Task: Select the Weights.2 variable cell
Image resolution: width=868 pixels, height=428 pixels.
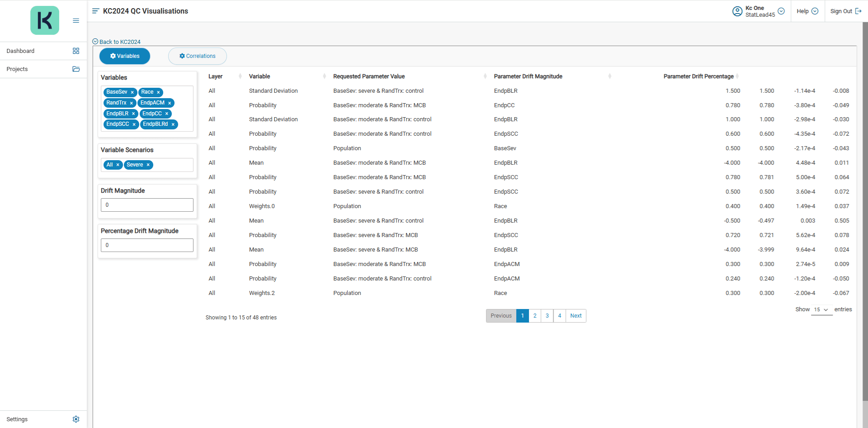Action: coord(262,293)
